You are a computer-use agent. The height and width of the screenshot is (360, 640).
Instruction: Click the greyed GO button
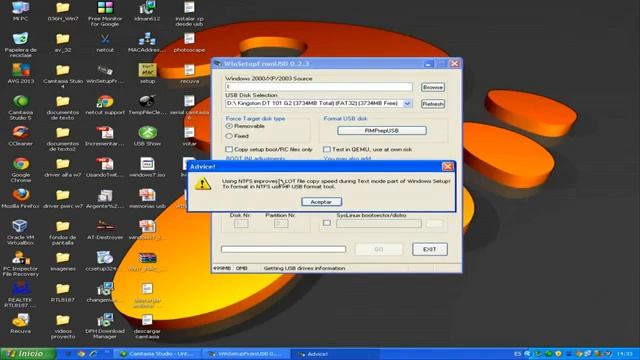tap(378, 249)
